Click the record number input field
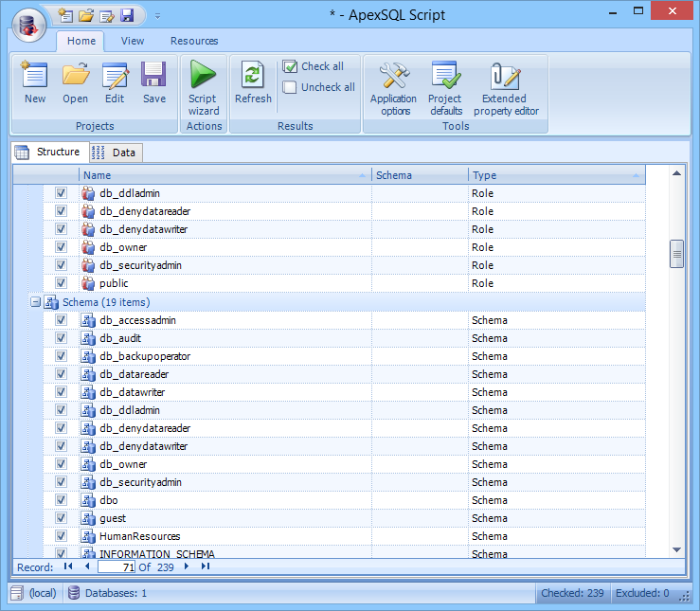Viewport: 700px width, 611px height. coord(117,566)
